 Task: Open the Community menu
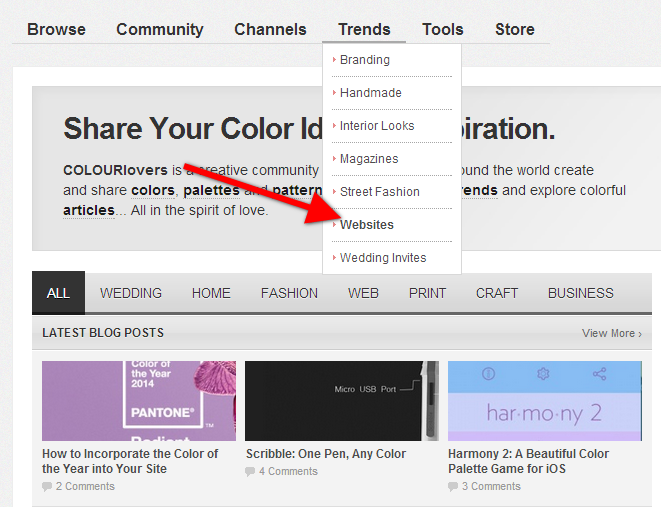pyautogui.click(x=159, y=29)
